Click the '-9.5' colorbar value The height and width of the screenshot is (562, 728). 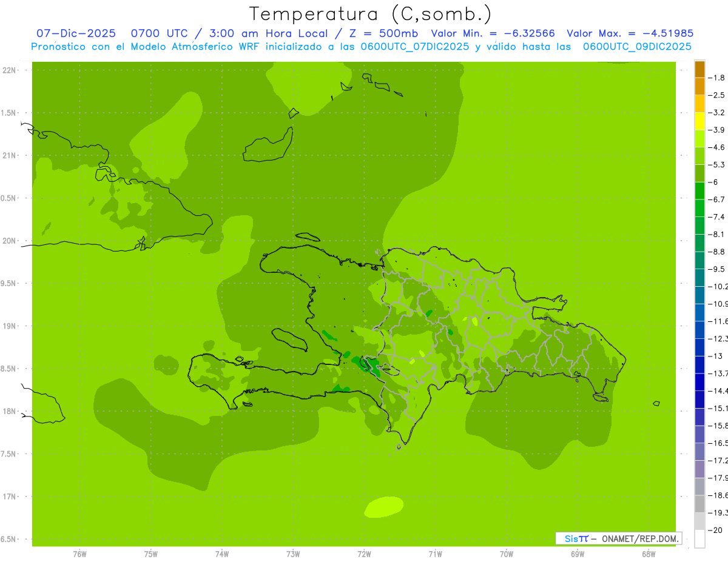(717, 269)
